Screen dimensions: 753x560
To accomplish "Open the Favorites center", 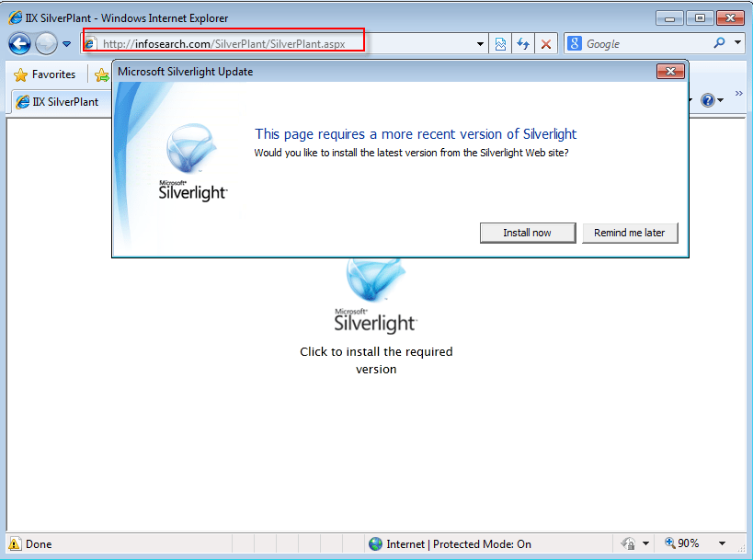I will (45, 74).
